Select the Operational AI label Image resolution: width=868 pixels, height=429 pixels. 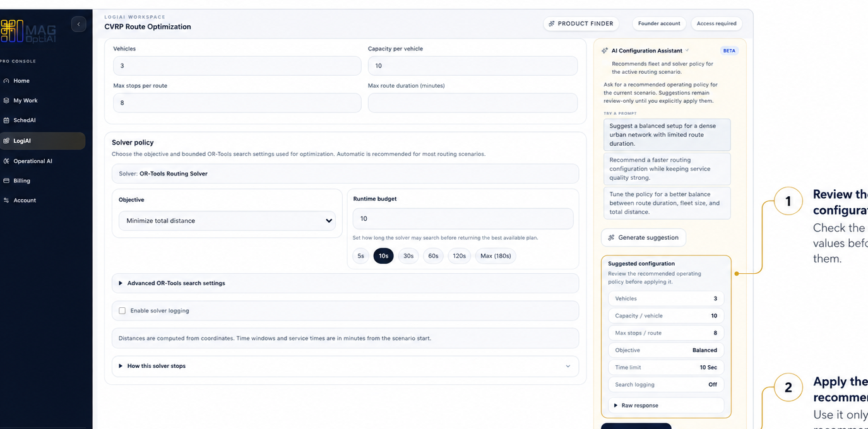pos(33,161)
